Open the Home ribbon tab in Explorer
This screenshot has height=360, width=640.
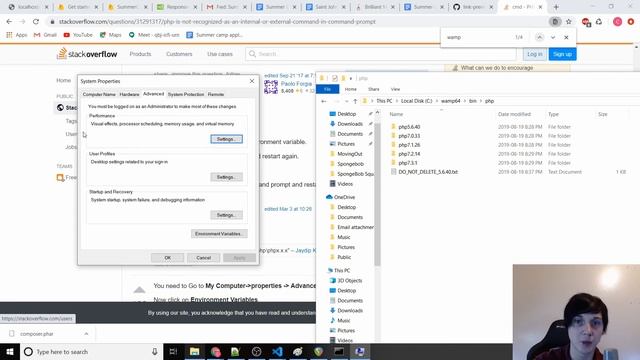point(351,89)
